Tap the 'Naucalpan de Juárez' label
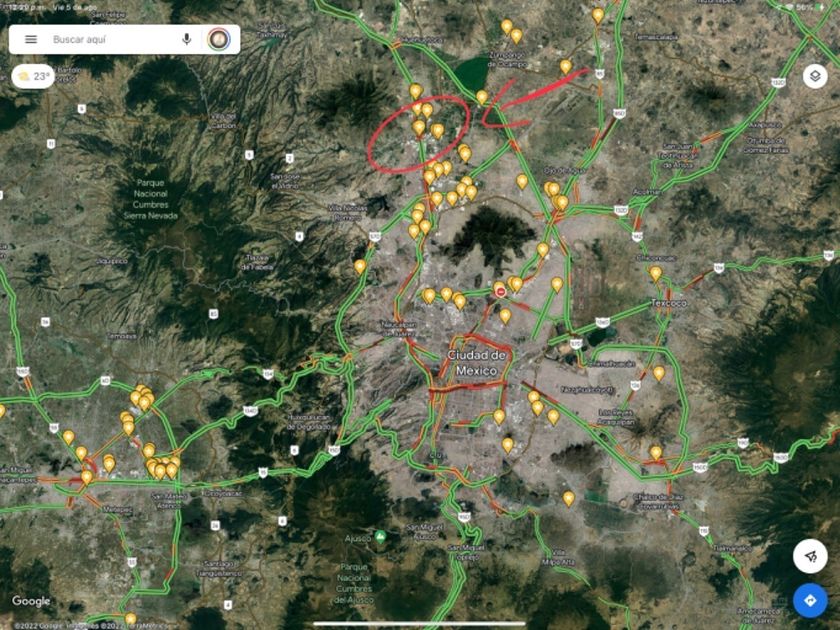 coord(398,329)
